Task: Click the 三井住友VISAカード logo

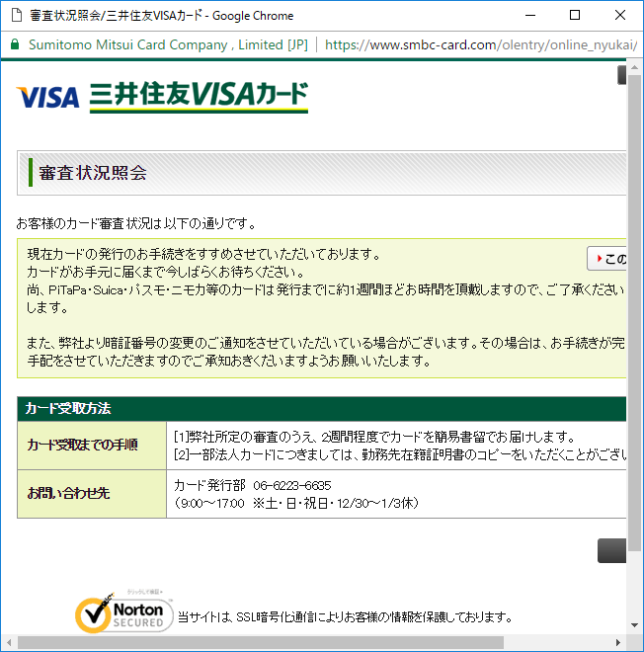Action: point(199,97)
